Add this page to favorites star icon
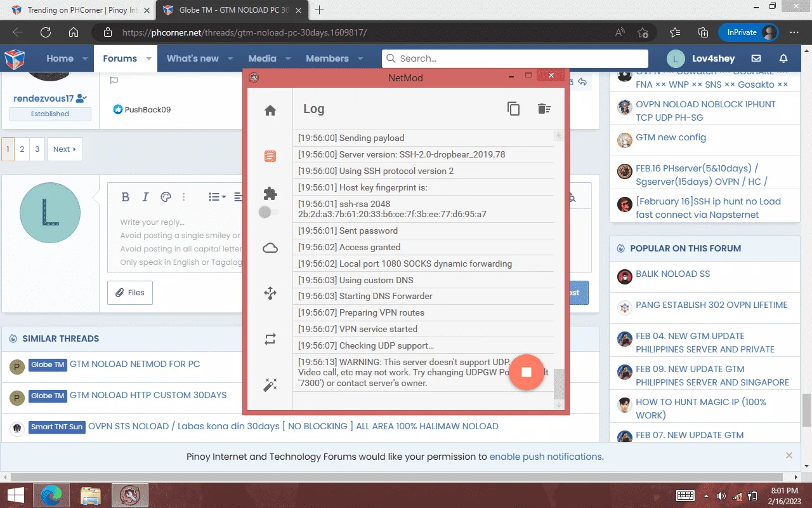The image size is (812, 508). (x=643, y=32)
